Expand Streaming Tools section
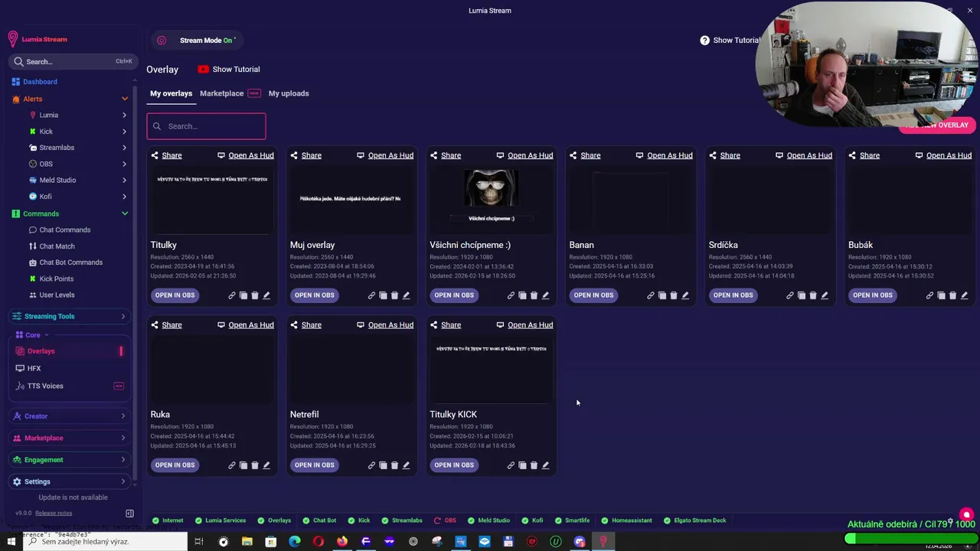Image resolution: width=980 pixels, height=551 pixels. tap(70, 316)
